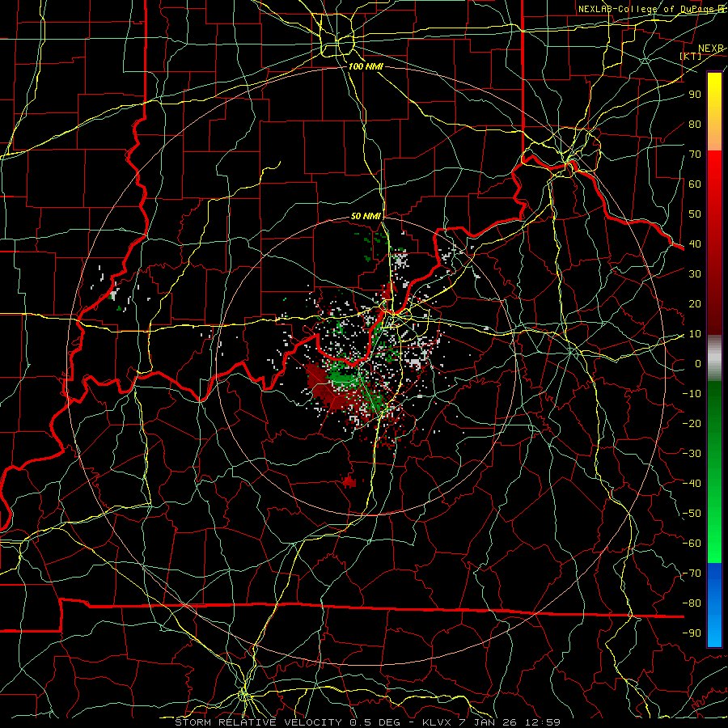Viewport: 728px width, 728px height.
Task: Click the NEXR label near the color scale
Action: [x=710, y=49]
